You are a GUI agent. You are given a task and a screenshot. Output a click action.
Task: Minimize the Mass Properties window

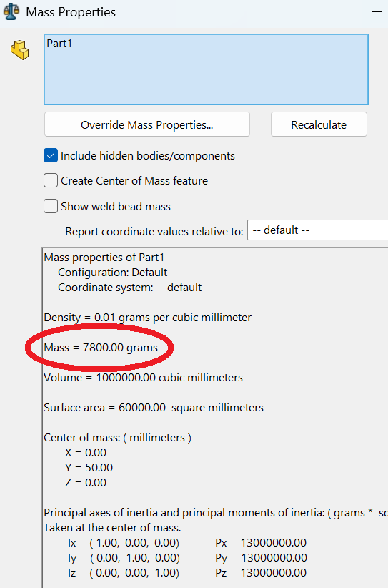click(377, 11)
